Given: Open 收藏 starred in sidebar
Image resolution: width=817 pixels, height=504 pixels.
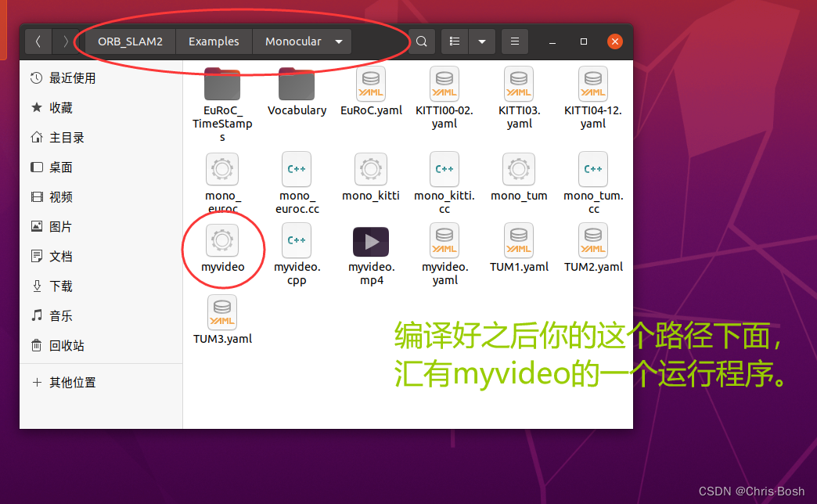Looking at the screenshot, I should click(101, 108).
